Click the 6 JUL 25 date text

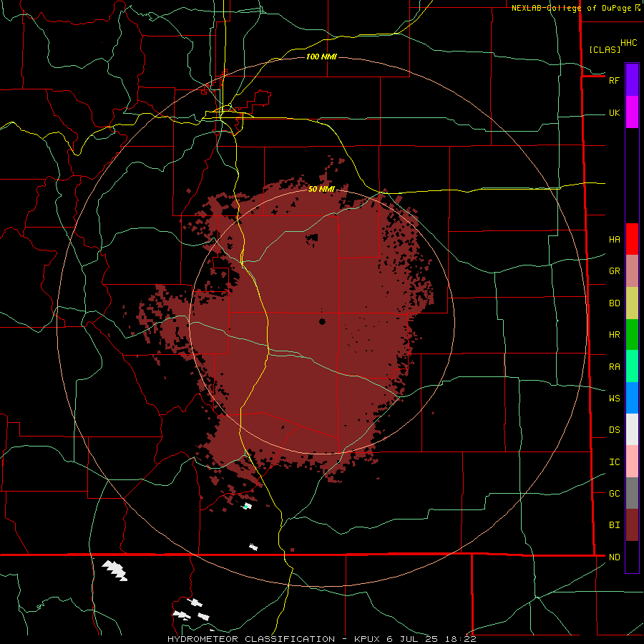(x=412, y=639)
